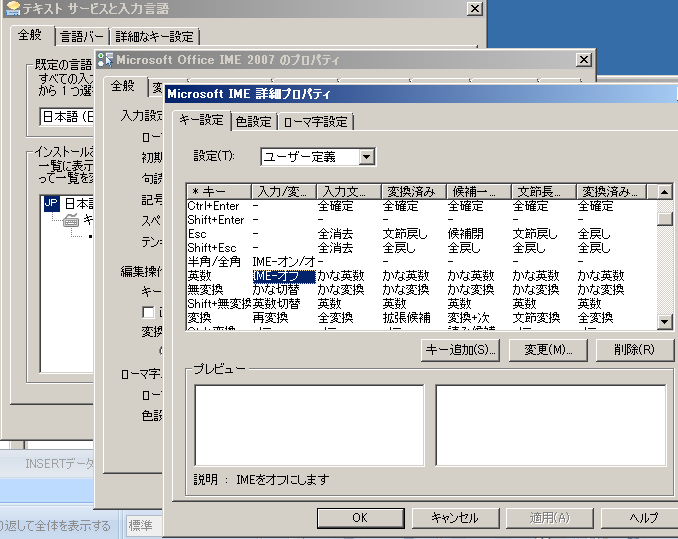The height and width of the screenshot is (539, 678).
Task: Click 全消去 in the Shift+Esc row
Action: click(x=335, y=248)
